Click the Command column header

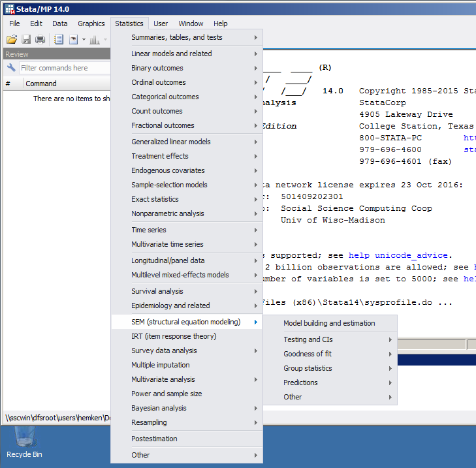[x=41, y=84]
